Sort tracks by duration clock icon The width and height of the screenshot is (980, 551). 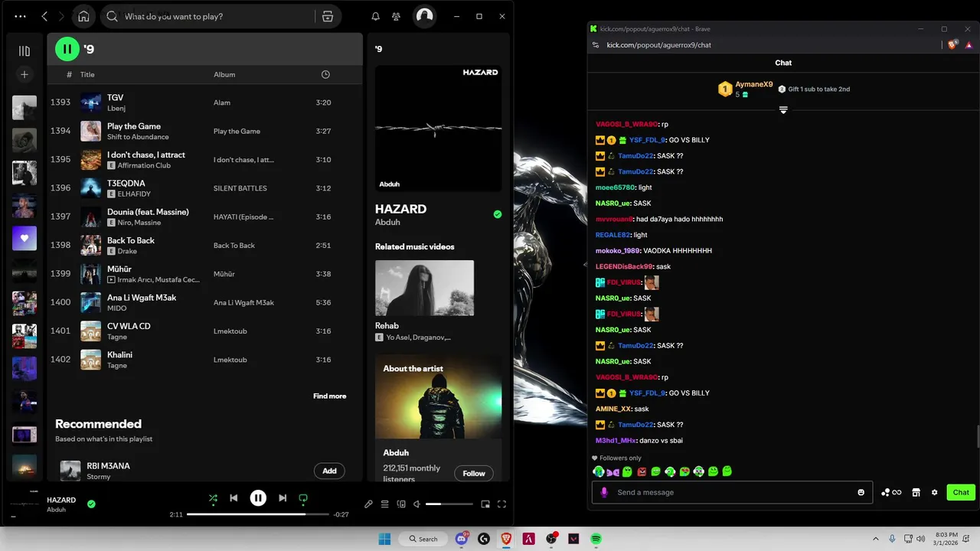coord(325,74)
